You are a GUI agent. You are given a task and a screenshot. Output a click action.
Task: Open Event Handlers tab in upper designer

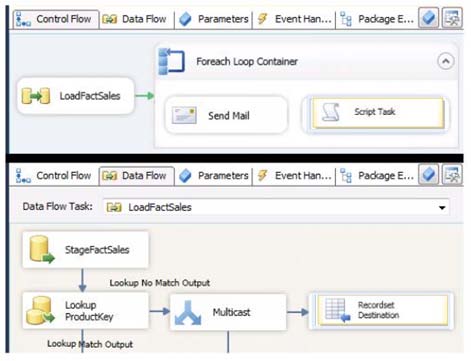294,19
